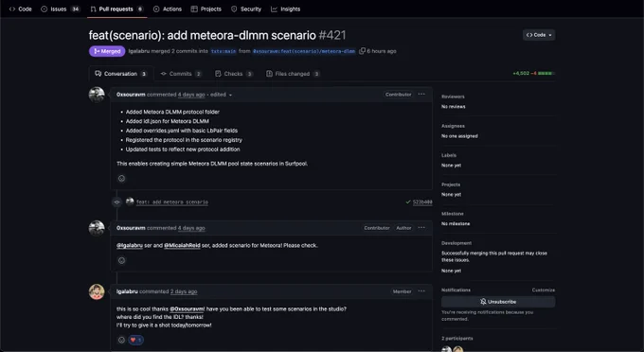Open the Actions repository tab
Screen dimensions: 644x352
(x=168, y=9)
